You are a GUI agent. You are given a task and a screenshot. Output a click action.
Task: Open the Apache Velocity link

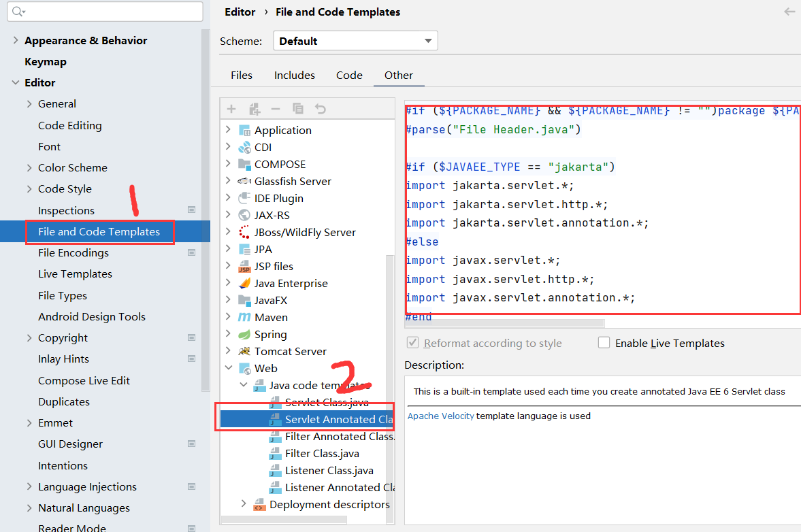[x=440, y=416]
